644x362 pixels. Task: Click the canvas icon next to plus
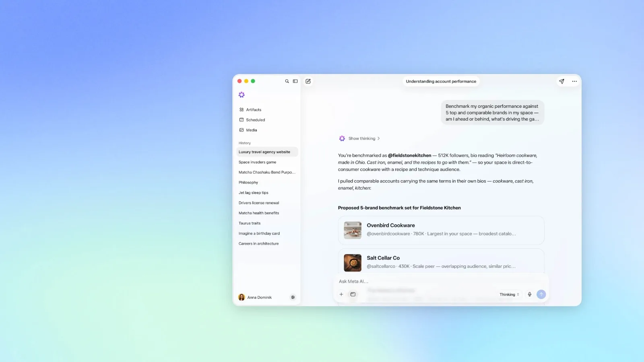(x=353, y=294)
